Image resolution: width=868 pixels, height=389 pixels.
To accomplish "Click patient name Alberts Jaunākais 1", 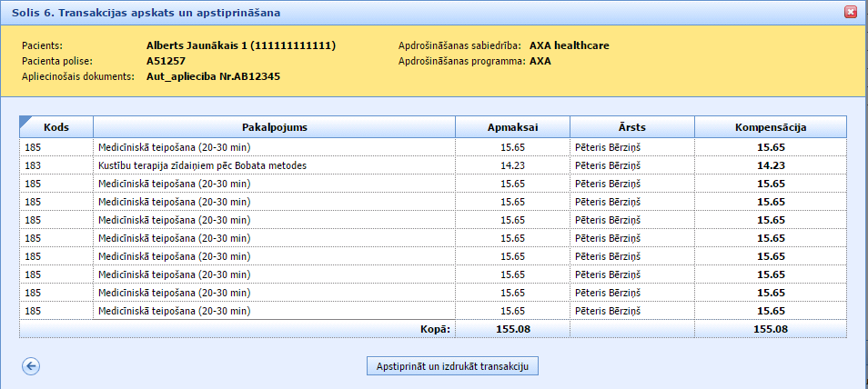I will point(240,45).
